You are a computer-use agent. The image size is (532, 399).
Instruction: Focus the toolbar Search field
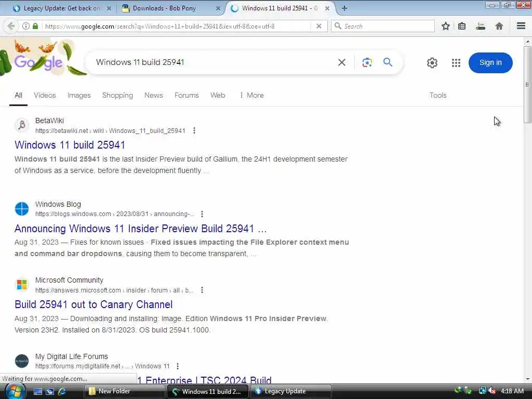click(383, 26)
